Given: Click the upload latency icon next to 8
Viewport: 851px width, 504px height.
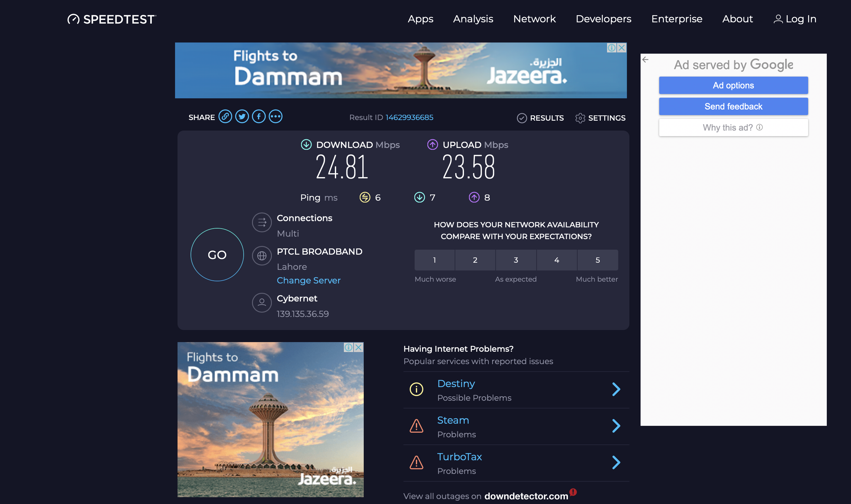Looking at the screenshot, I should click(474, 197).
